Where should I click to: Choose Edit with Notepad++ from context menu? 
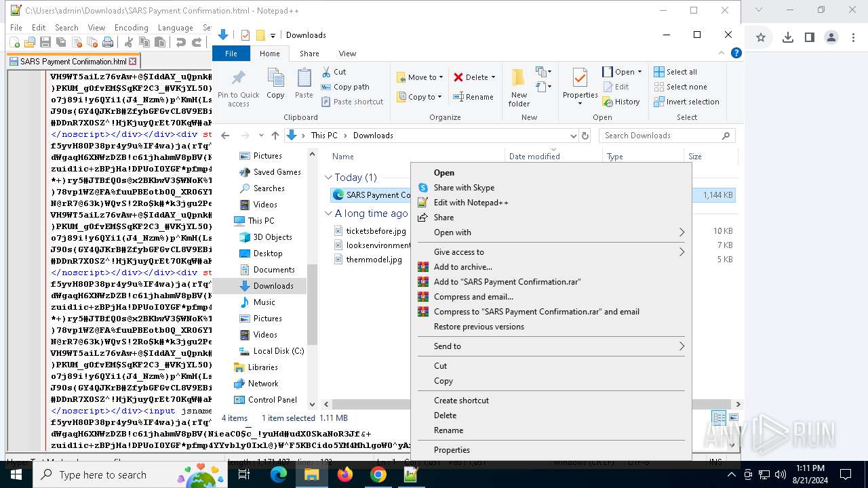[551, 203]
